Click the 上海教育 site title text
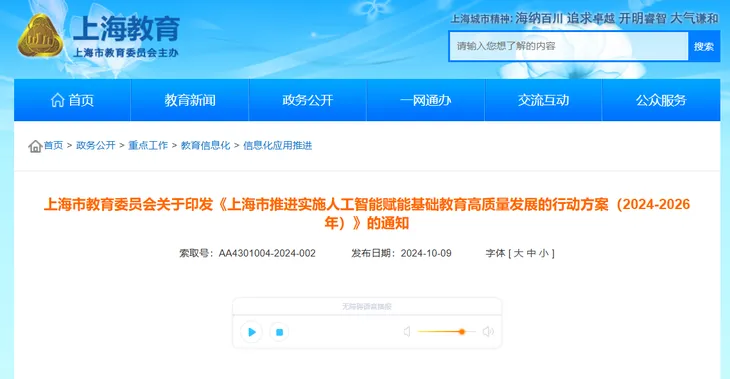This screenshot has height=379, width=730. pyautogui.click(x=126, y=28)
